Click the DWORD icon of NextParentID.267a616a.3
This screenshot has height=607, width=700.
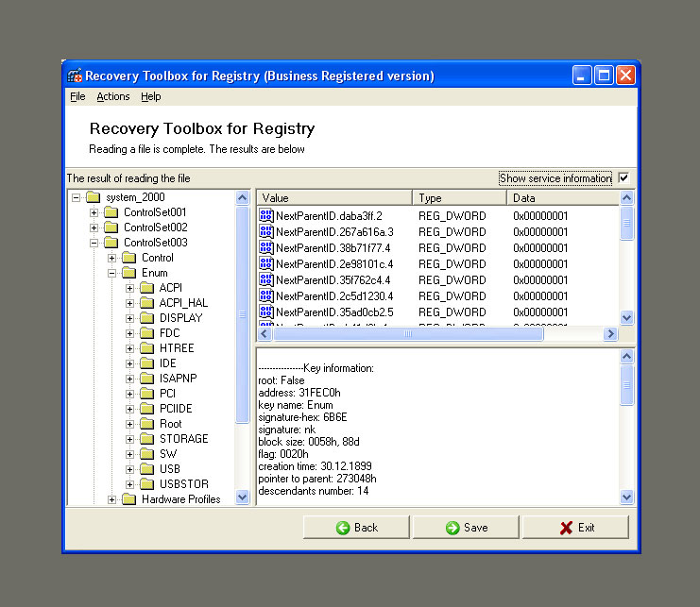tap(266, 231)
